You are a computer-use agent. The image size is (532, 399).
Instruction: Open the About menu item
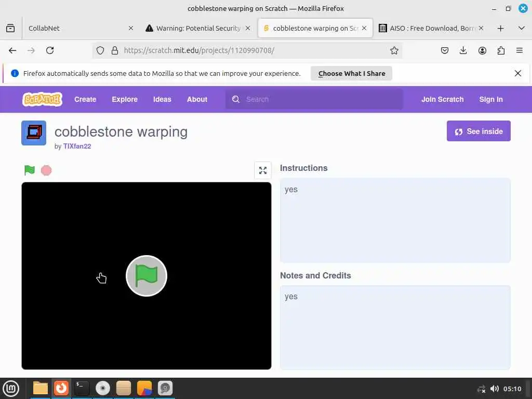[x=197, y=99]
